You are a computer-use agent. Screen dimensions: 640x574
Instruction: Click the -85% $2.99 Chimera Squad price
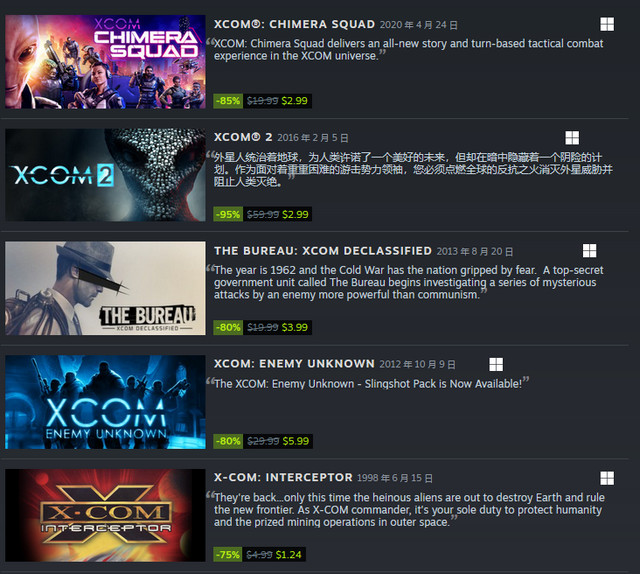[262, 101]
